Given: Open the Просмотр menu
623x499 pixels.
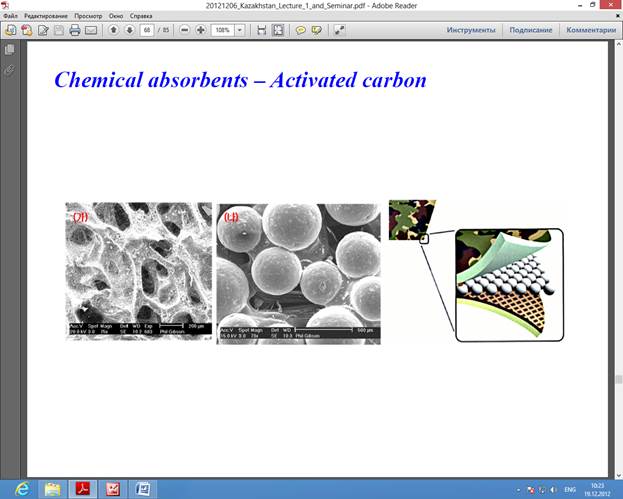Looking at the screenshot, I should click(x=88, y=17).
